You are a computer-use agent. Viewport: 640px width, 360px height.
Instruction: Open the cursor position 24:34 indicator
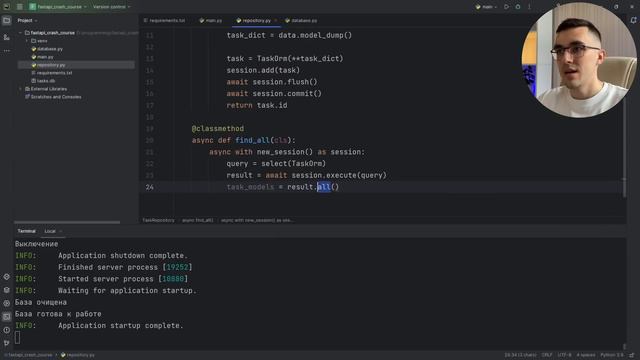click(x=521, y=355)
